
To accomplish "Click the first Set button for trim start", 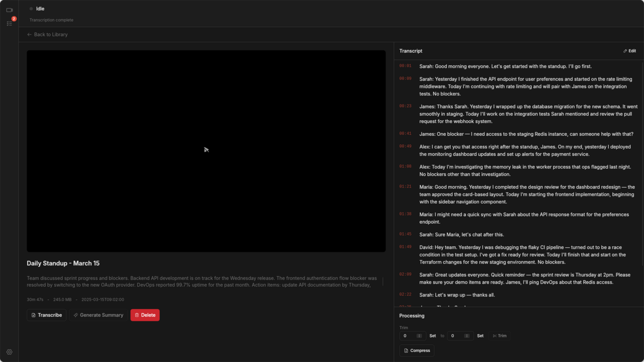I will click(x=433, y=335).
